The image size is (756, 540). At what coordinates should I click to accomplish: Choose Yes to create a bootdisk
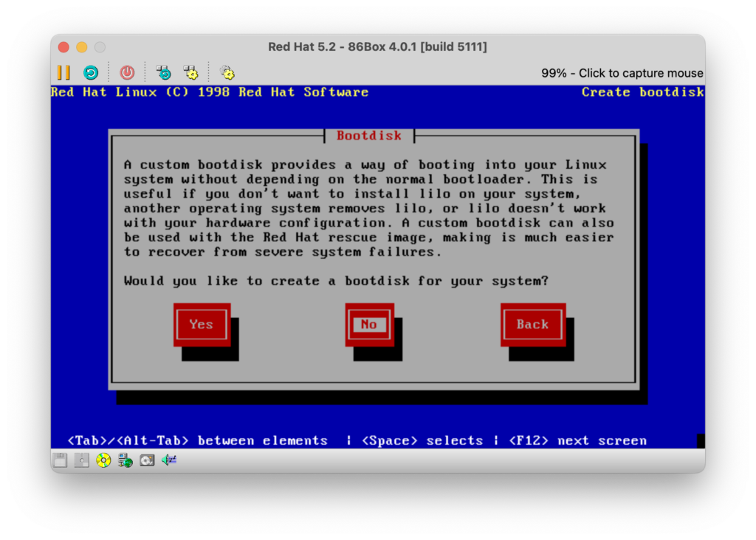point(202,325)
